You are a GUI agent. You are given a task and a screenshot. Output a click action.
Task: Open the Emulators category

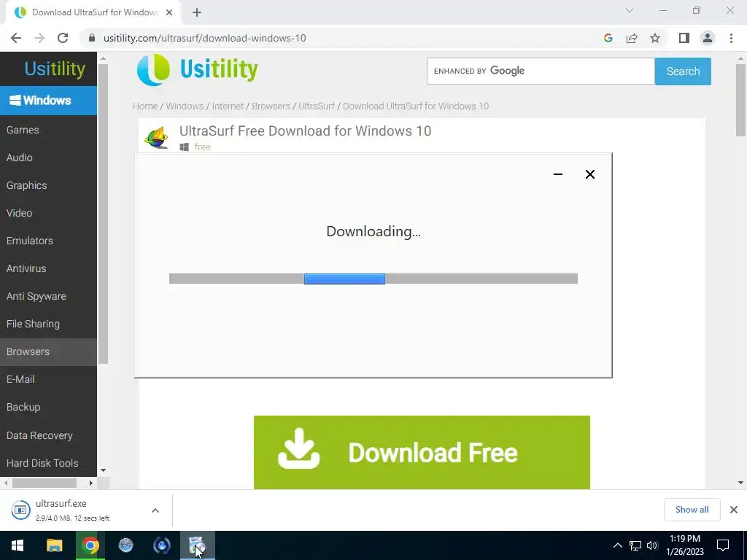(48, 241)
